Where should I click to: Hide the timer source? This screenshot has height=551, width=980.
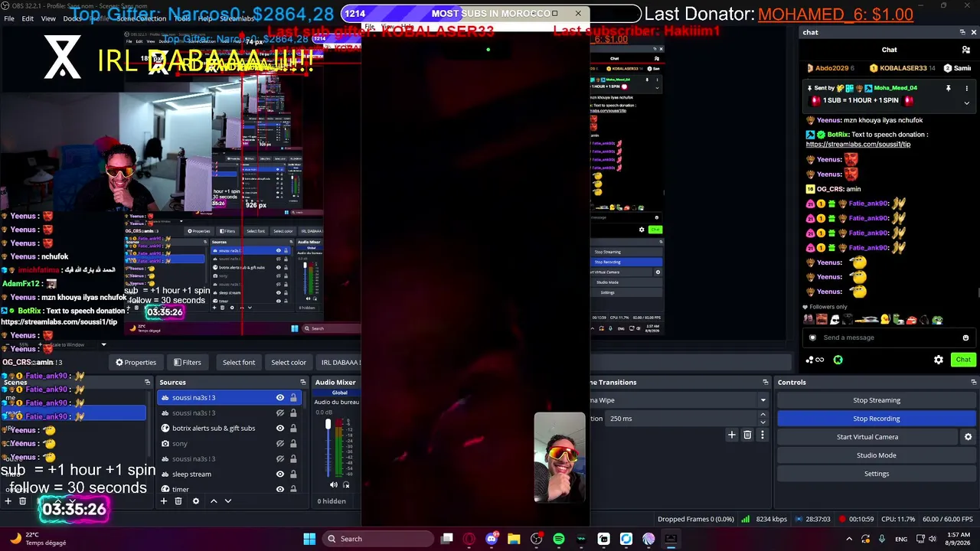(x=280, y=489)
